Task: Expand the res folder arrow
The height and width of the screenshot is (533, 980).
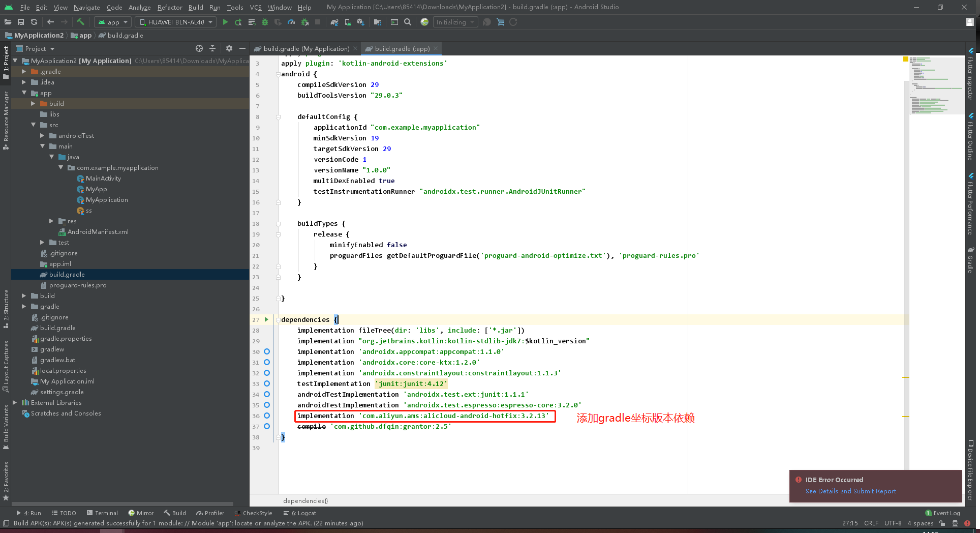Action: point(51,221)
